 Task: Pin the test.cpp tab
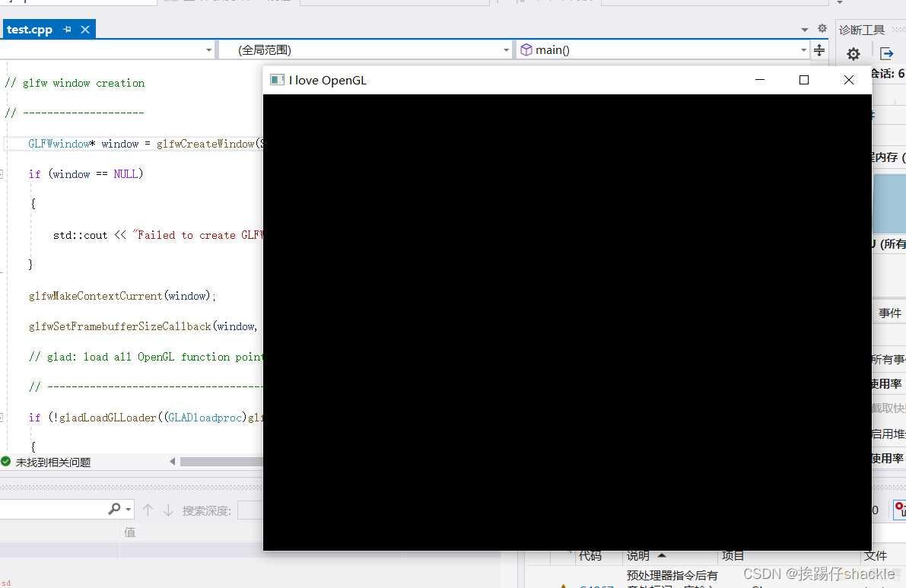pos(67,30)
